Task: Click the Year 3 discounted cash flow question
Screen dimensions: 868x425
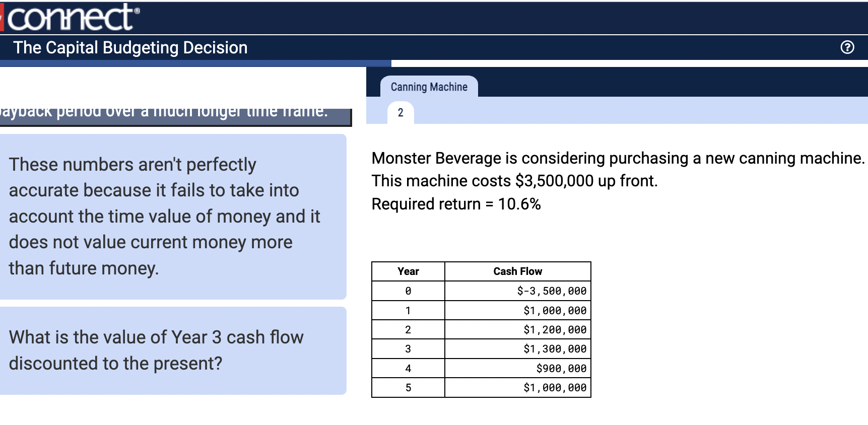Action: click(x=173, y=350)
